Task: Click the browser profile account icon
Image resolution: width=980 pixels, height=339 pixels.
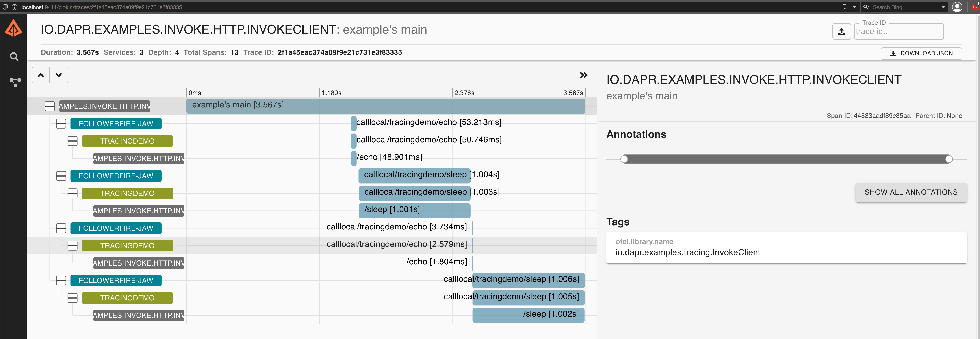Action: 957,7
